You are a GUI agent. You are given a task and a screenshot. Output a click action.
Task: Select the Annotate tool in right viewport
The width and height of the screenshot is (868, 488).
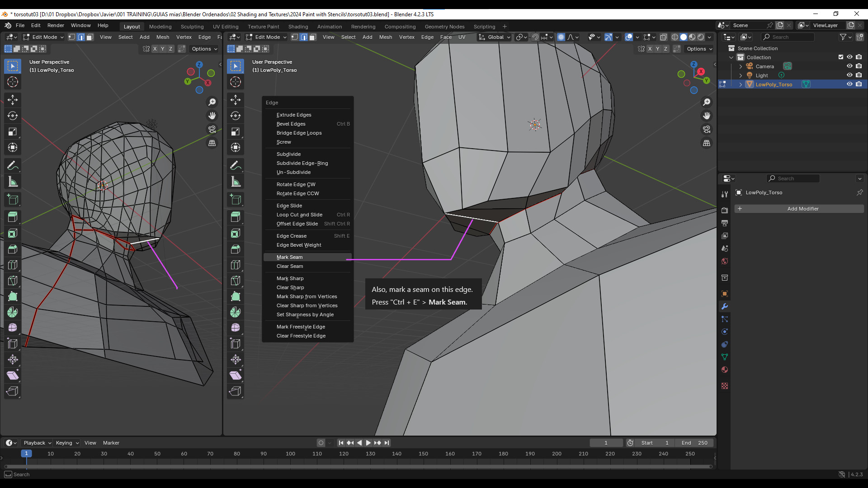236,165
